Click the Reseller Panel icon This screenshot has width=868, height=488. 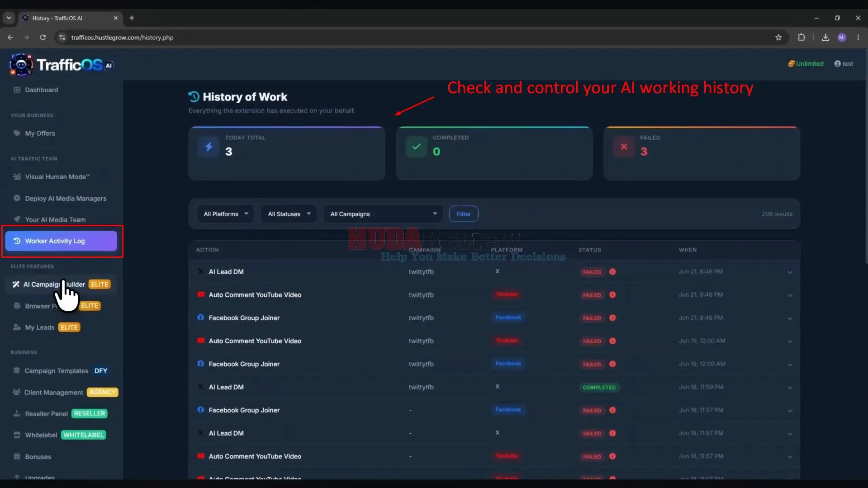tap(17, 413)
